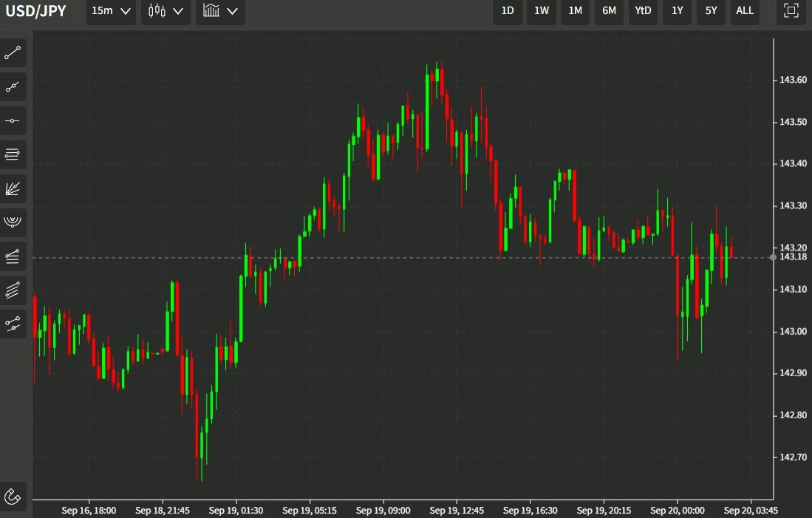Select the angled line over horizontal lines tool
This screenshot has width=812, height=518.
click(13, 256)
